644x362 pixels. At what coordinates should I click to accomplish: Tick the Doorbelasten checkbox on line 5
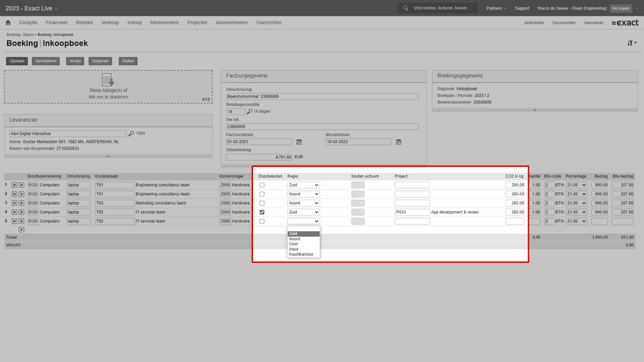click(262, 221)
